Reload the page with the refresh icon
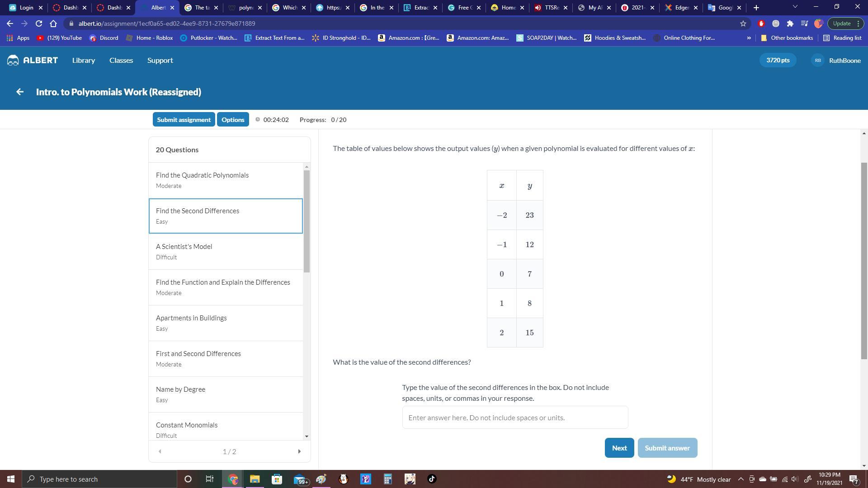Viewport: 868px width, 488px height. pyautogui.click(x=39, y=23)
